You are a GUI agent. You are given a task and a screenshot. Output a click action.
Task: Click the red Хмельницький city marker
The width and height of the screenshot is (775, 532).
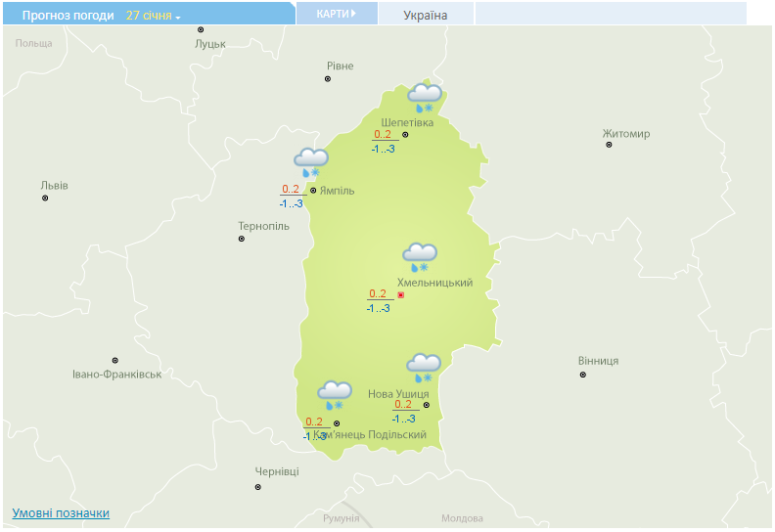(401, 294)
